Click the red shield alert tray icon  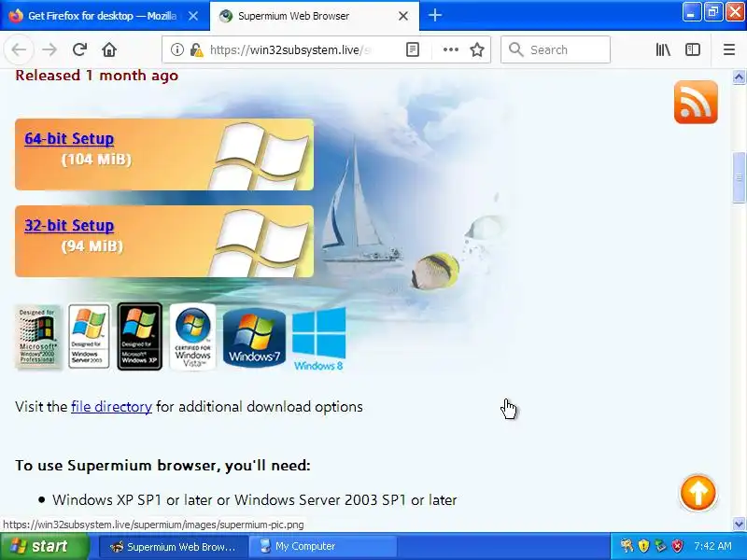click(677, 546)
